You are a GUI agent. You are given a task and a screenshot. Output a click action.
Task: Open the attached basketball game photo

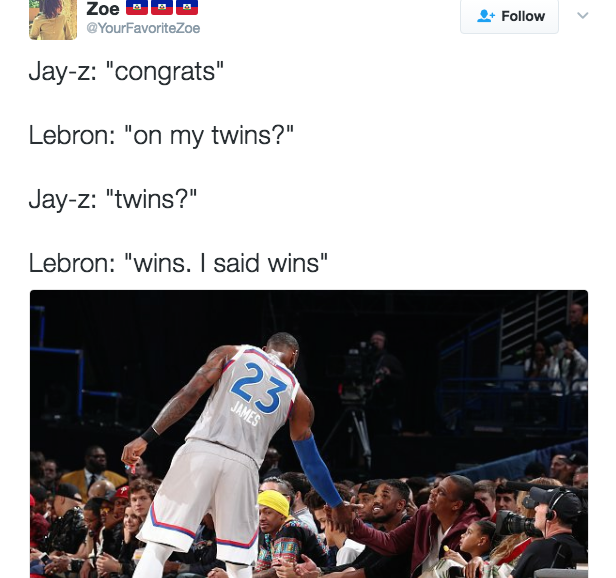click(x=309, y=434)
